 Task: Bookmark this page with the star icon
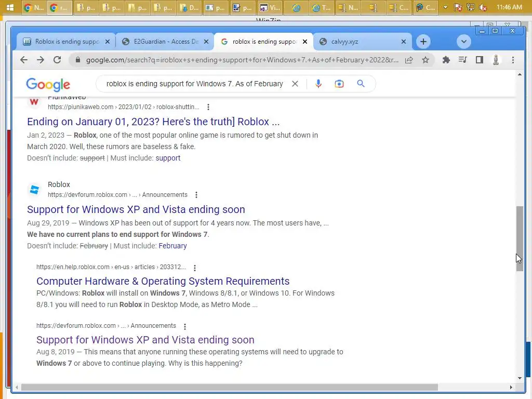tap(425, 60)
